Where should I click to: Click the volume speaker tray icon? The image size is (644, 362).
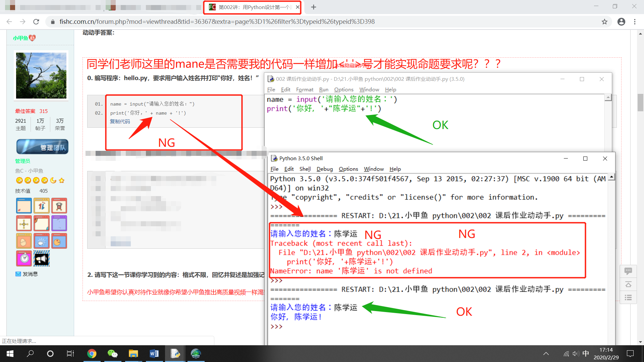(576, 354)
